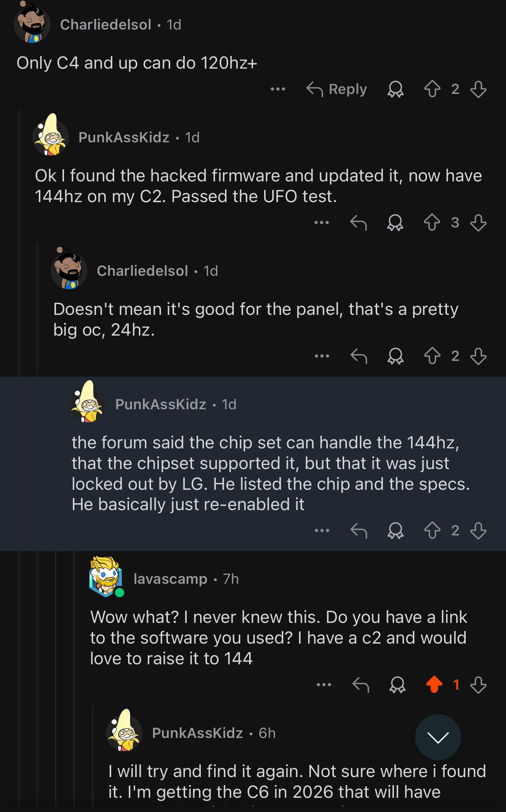Tap Charliedelsol's avatar on top comment
This screenshot has height=812, width=506.
(x=32, y=24)
